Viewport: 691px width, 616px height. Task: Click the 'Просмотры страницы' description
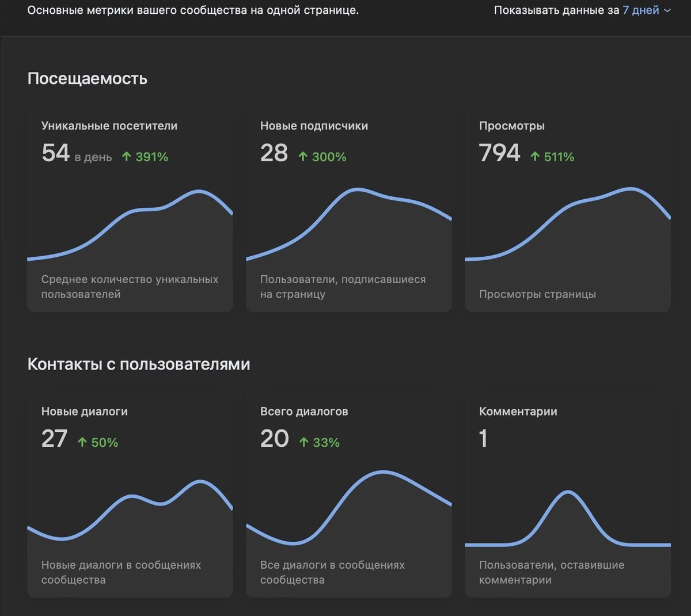coord(537,294)
